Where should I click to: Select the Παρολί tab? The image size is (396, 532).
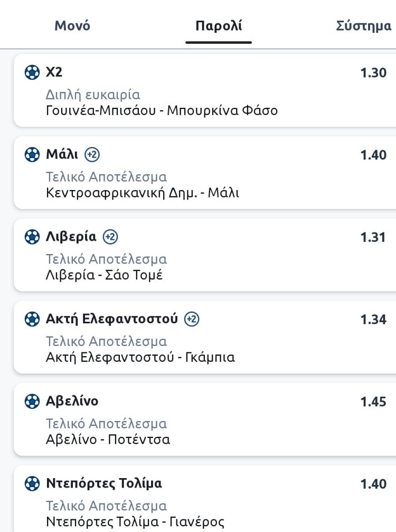(219, 26)
